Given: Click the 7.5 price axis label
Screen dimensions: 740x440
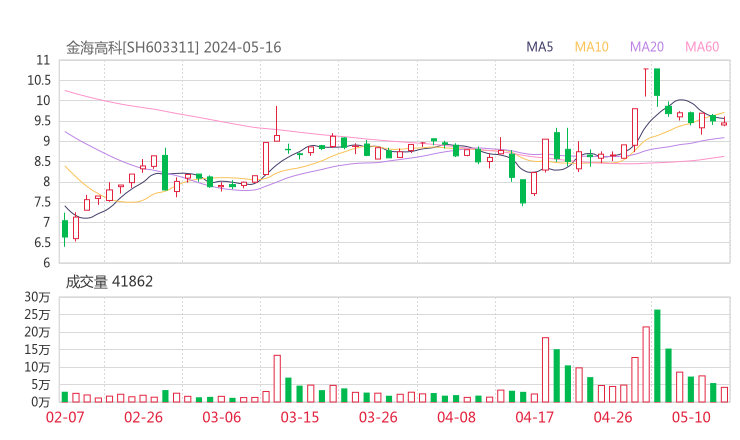Looking at the screenshot, I should pos(43,202).
